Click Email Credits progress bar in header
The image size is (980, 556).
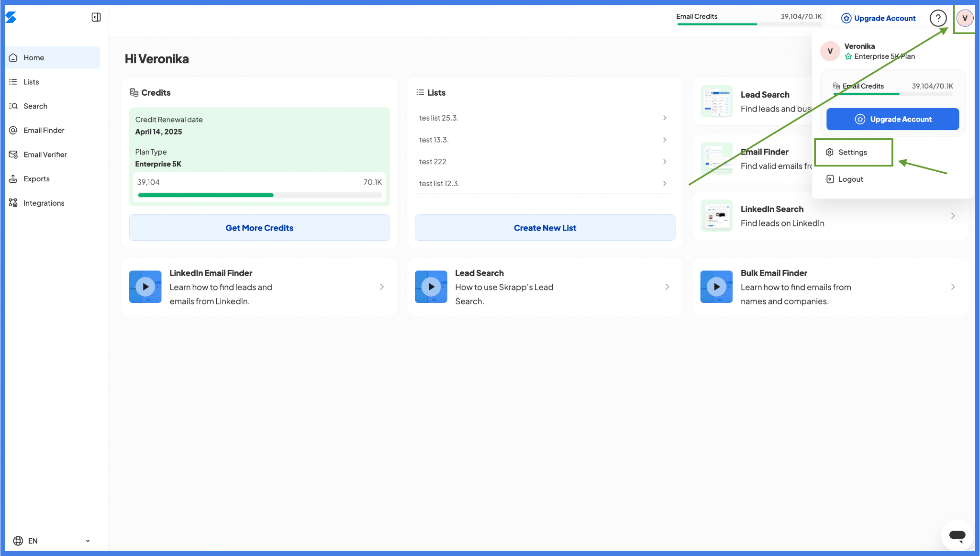(x=749, y=24)
